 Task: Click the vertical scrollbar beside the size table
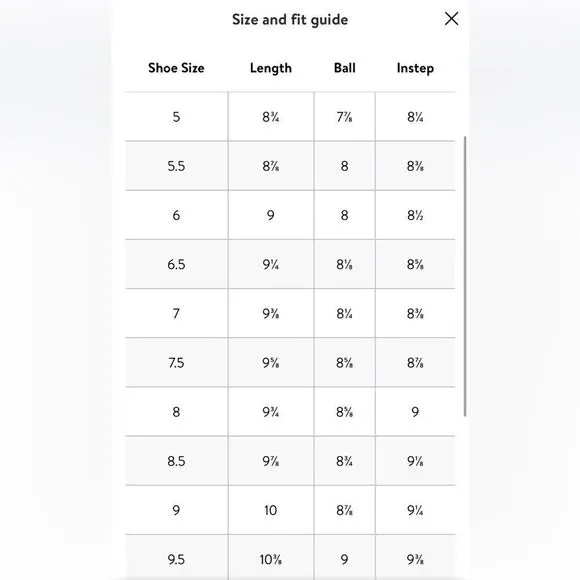(465, 276)
